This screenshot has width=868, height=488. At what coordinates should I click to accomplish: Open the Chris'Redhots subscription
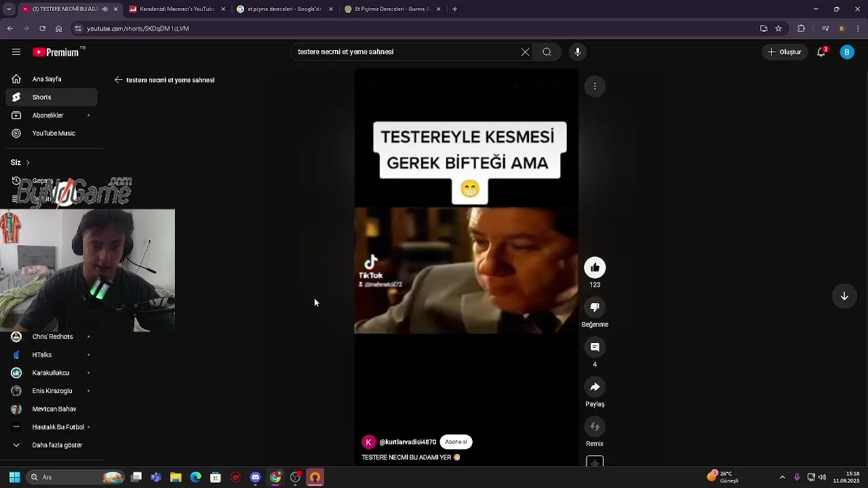tap(52, 337)
